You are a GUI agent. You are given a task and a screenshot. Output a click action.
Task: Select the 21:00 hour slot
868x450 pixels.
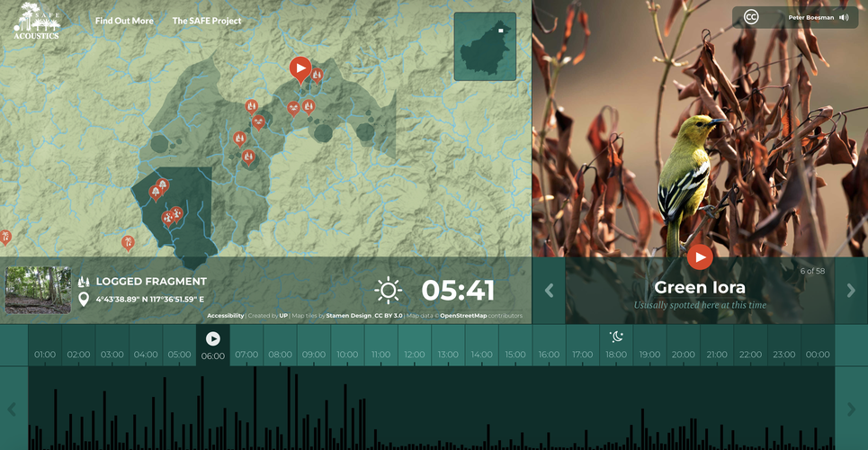pyautogui.click(x=717, y=355)
